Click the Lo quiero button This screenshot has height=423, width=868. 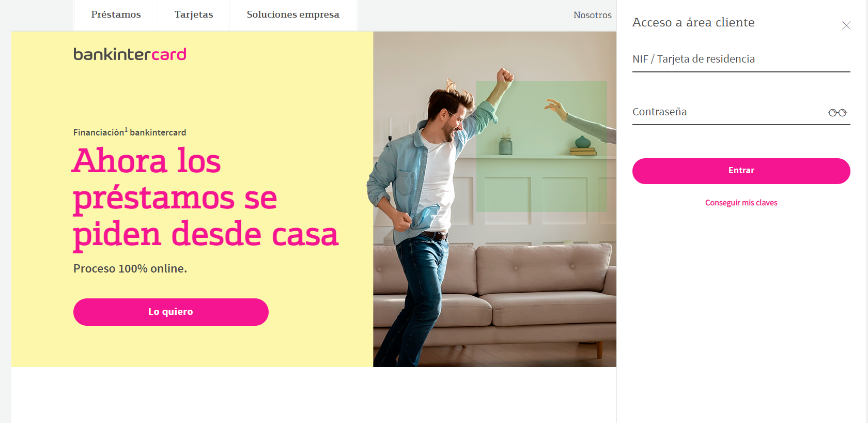171,312
